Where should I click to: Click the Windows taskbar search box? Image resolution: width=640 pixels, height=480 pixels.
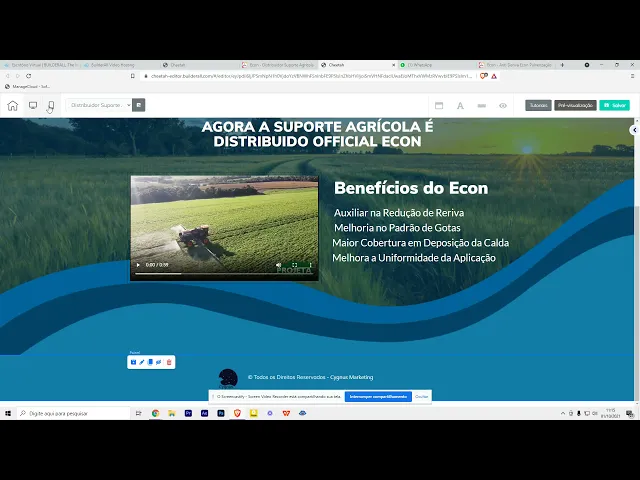coord(73,413)
